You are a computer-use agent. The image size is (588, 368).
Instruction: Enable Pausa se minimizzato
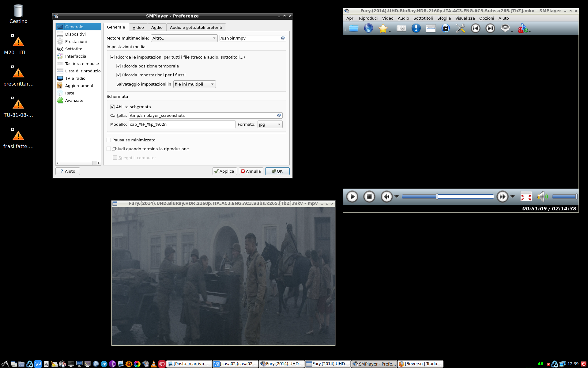[109, 140]
